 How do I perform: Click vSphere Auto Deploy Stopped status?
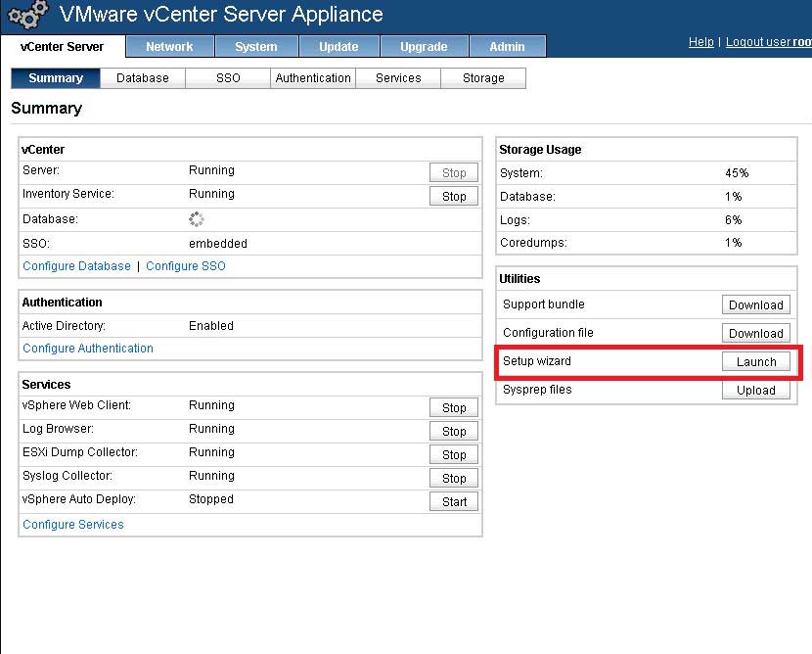(x=210, y=499)
